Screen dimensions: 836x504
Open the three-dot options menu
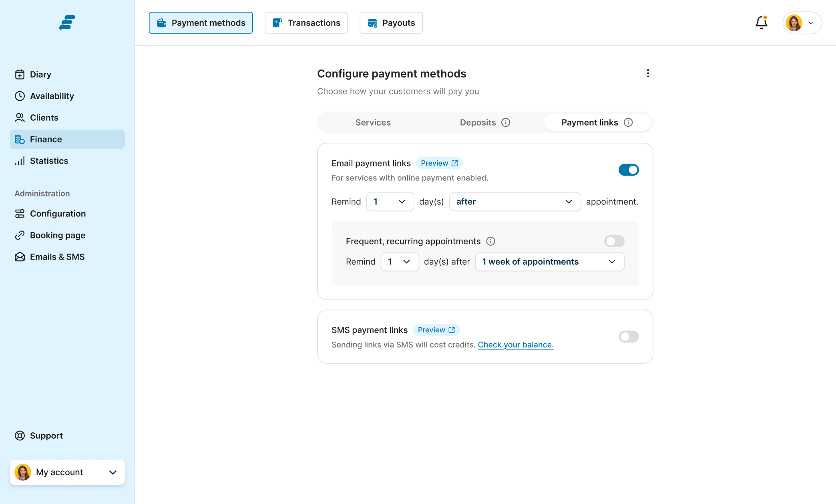tap(648, 73)
